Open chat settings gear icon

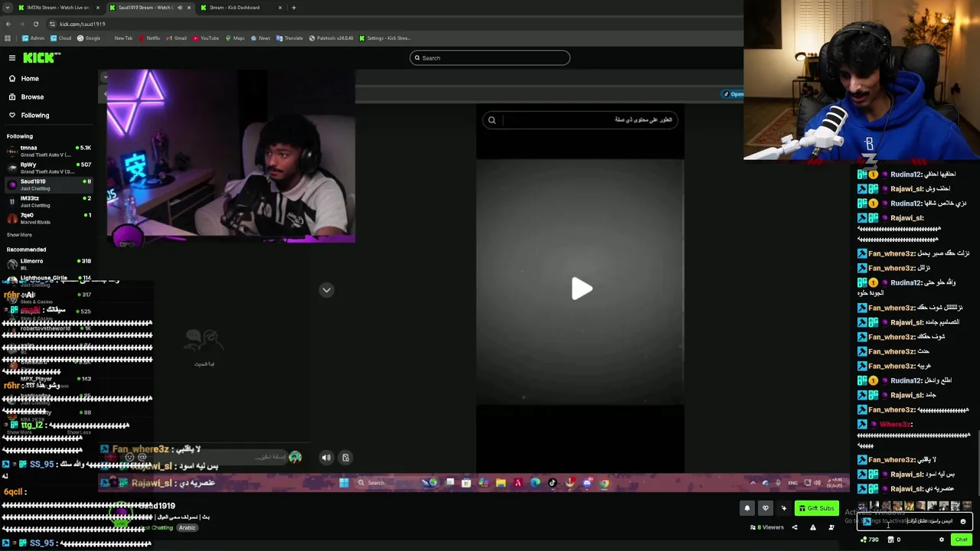tap(942, 540)
